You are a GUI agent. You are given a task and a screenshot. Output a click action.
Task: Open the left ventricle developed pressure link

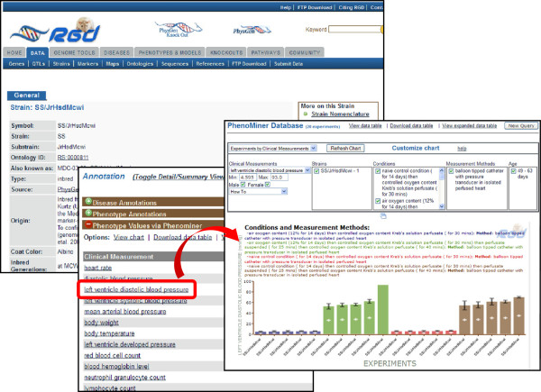[x=130, y=344]
